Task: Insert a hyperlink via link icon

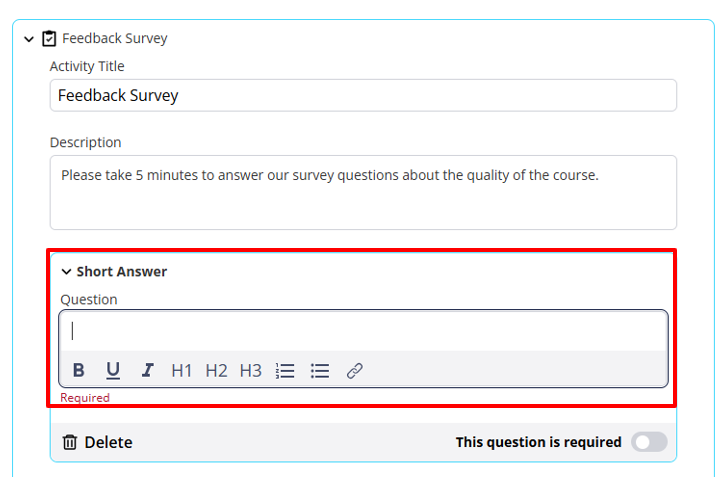Action: (355, 370)
